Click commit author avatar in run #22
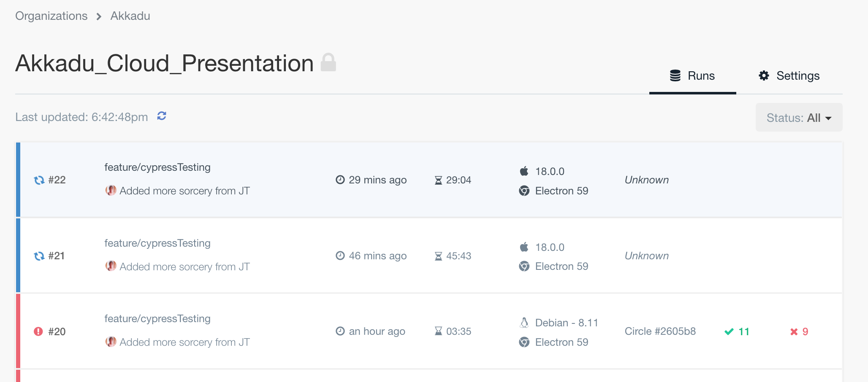The width and height of the screenshot is (868, 382). pyautogui.click(x=111, y=191)
